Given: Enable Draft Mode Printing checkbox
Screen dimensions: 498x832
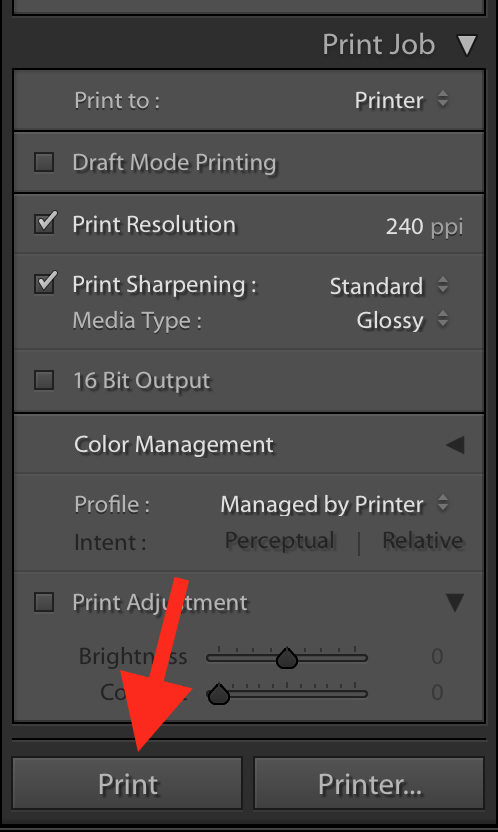Looking at the screenshot, I should (x=44, y=162).
